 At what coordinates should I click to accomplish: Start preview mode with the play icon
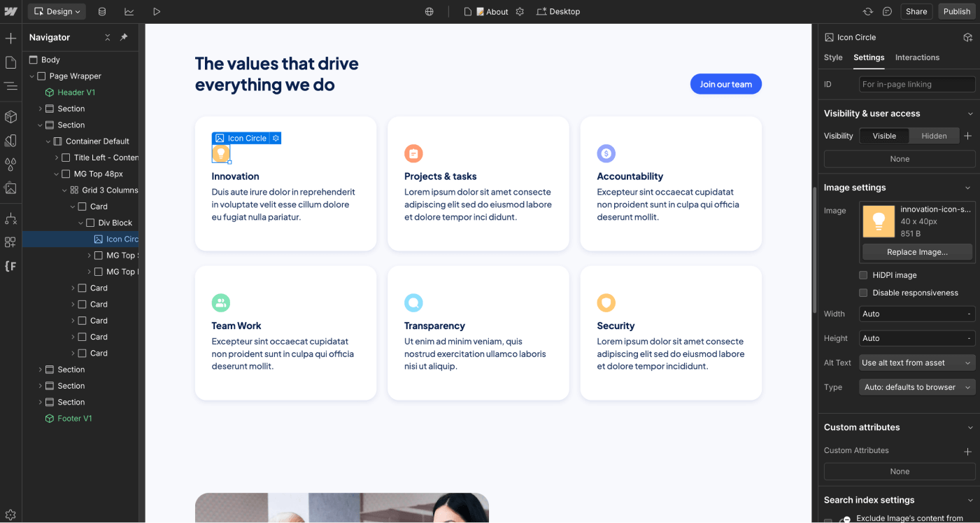point(157,11)
